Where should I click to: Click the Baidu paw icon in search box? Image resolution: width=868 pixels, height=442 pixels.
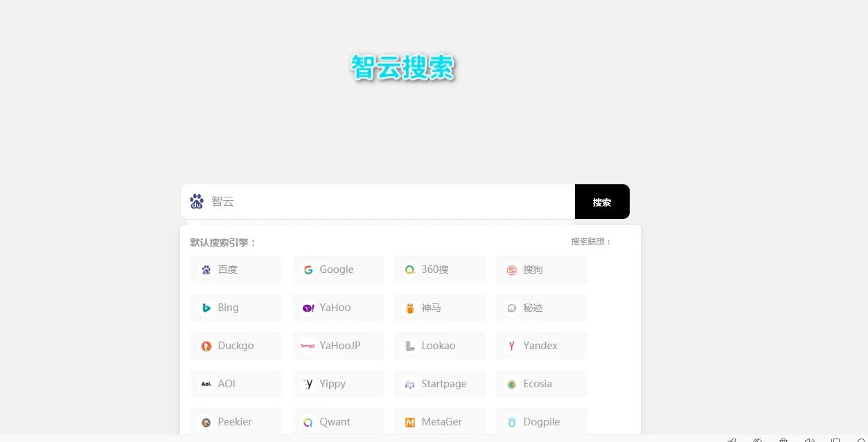(197, 202)
